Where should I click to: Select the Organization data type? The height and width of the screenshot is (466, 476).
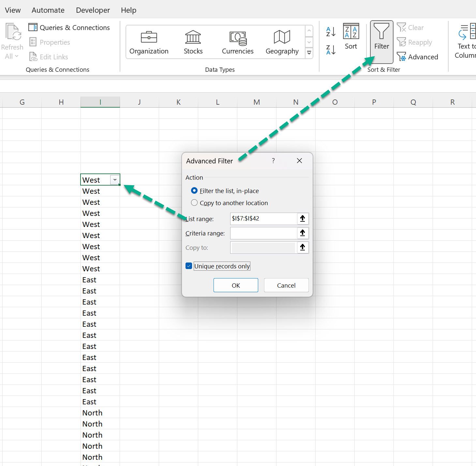click(x=149, y=42)
